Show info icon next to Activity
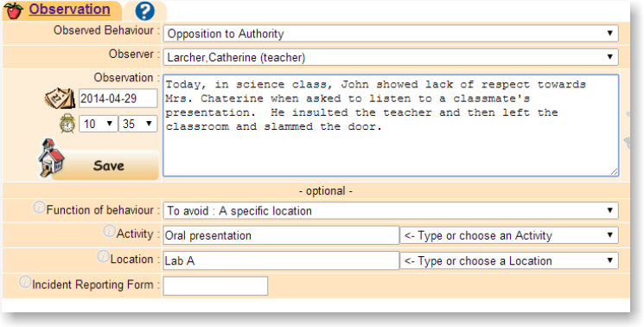This screenshot has width=644, height=327. pos(109,231)
